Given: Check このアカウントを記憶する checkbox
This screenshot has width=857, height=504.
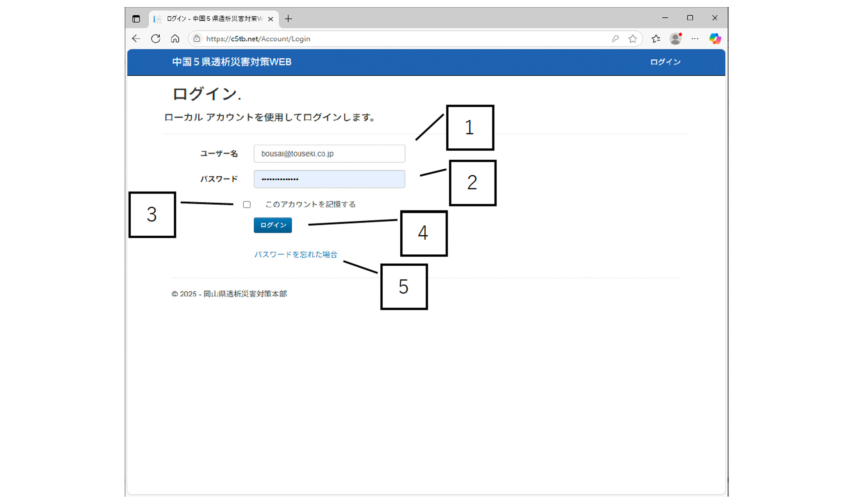Looking at the screenshot, I should pyautogui.click(x=247, y=204).
